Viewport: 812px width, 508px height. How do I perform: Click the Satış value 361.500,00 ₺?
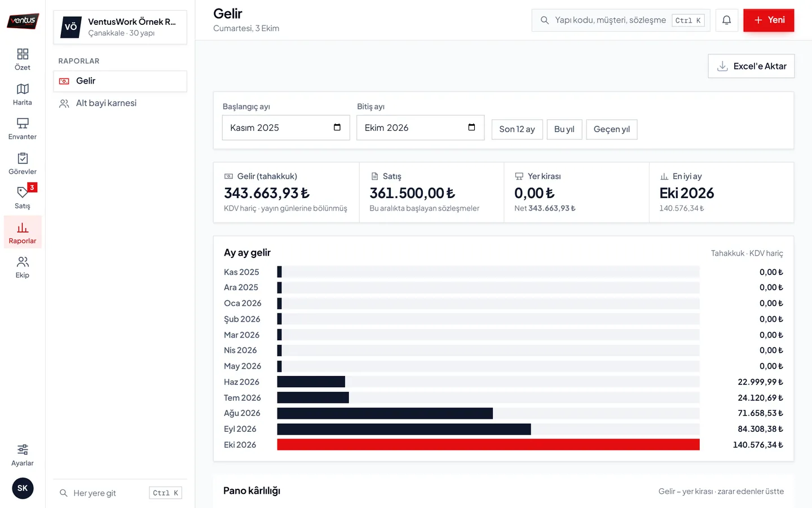coord(412,194)
